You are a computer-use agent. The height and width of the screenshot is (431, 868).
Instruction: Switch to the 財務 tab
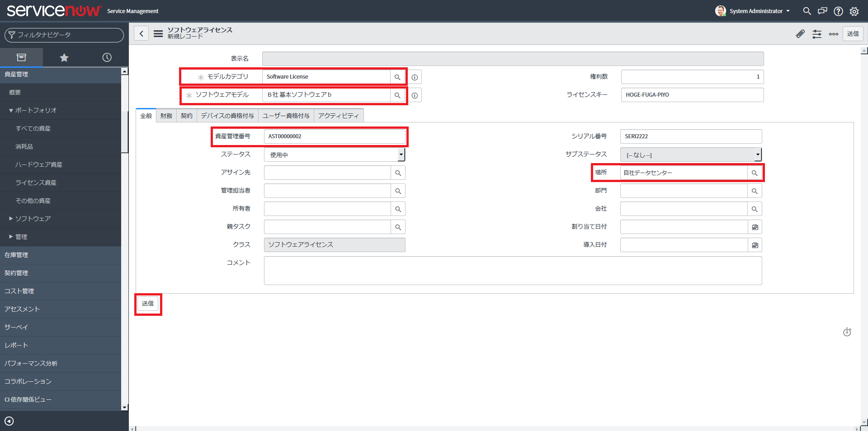[166, 116]
